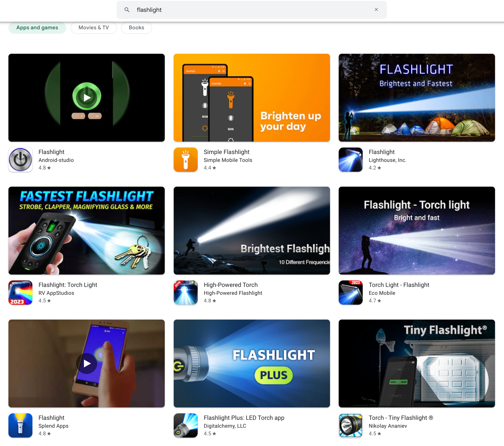This screenshot has width=504, height=446.
Task: Click the Android-studio developer name
Action: 56,160
